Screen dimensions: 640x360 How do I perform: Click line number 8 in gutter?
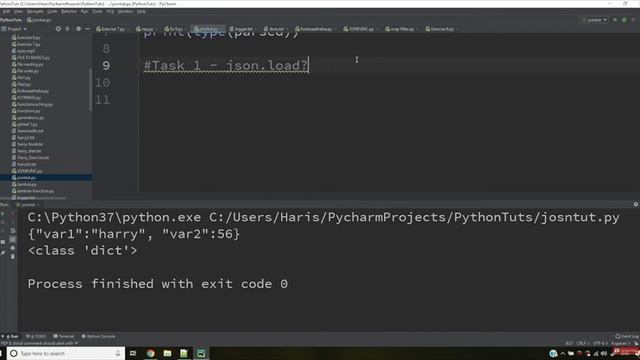[x=106, y=49]
